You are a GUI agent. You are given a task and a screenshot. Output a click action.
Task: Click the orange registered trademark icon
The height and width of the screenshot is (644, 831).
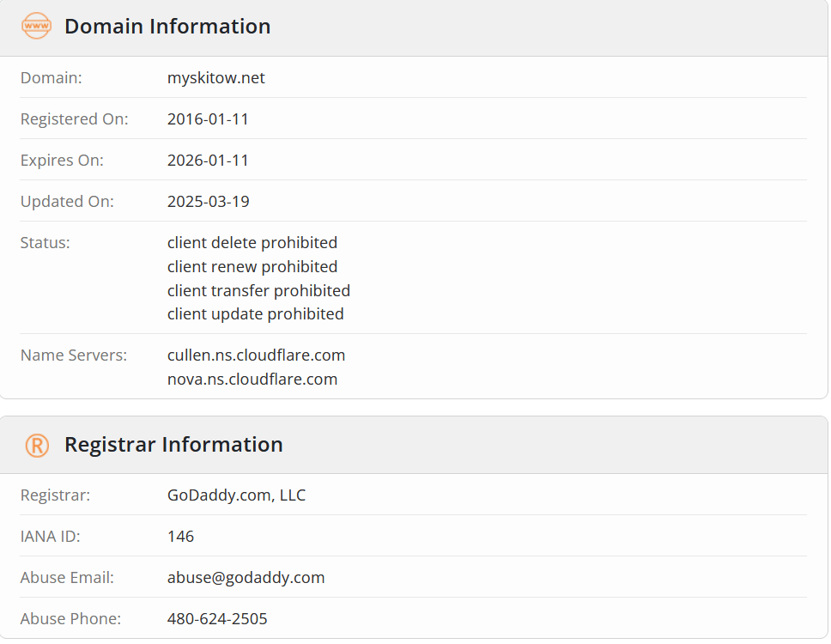37,445
